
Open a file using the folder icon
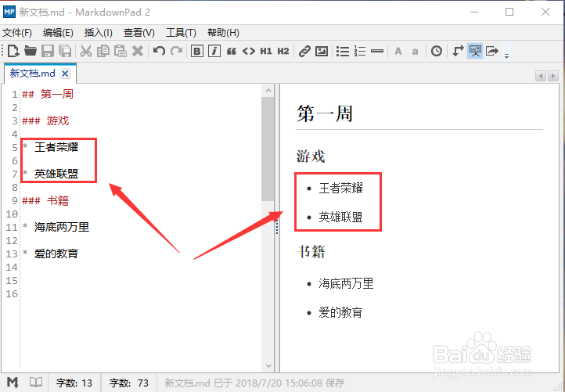coord(31,51)
